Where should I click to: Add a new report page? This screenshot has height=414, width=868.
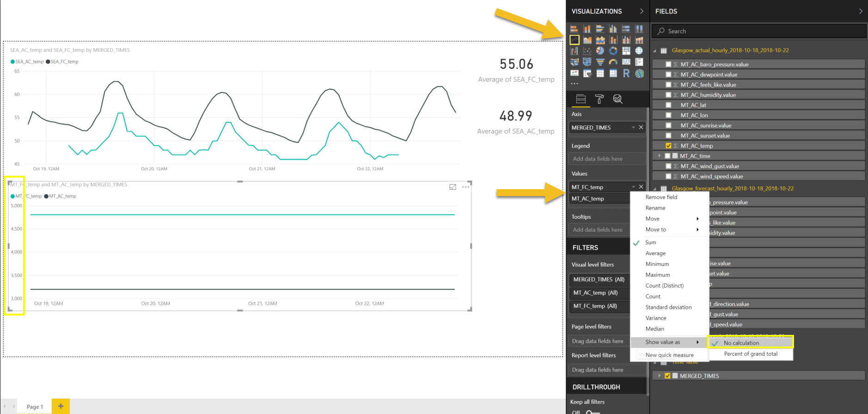61,406
